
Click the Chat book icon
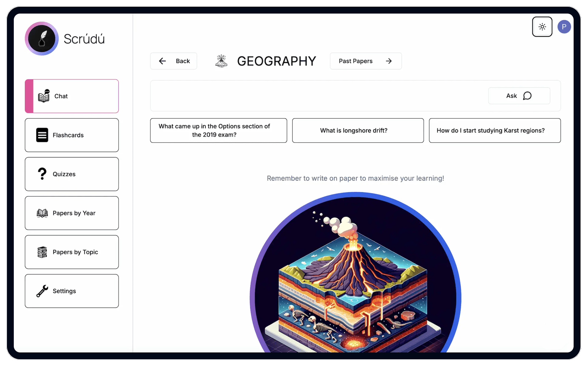44,96
